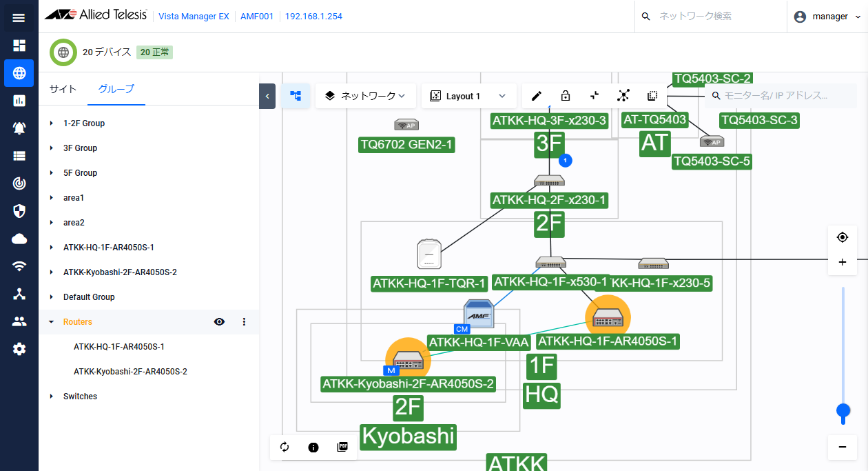Screen dimensions: 868x471
Task: Toggle the map lock icon
Action: point(566,96)
